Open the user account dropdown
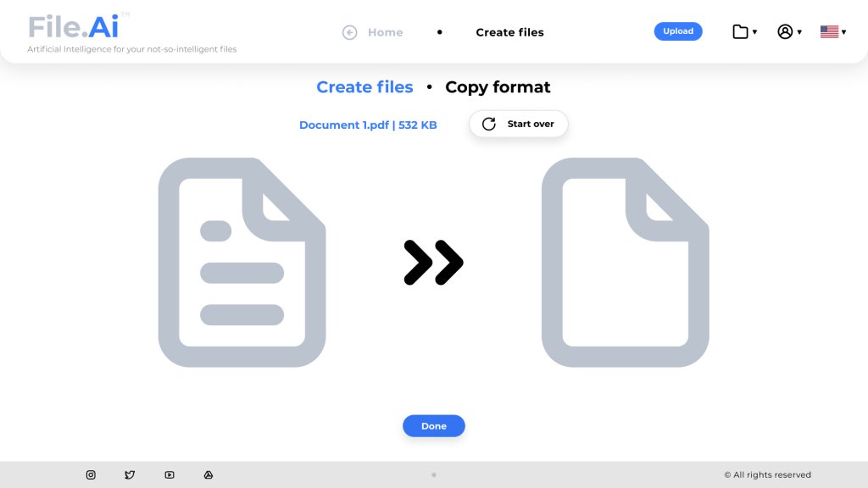The height and width of the screenshot is (488, 868). 789,32
